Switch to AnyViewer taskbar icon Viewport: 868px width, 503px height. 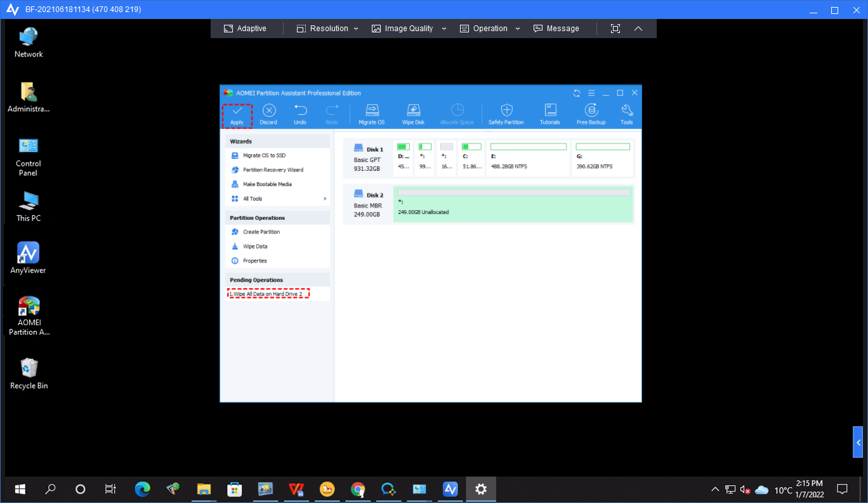pos(450,490)
